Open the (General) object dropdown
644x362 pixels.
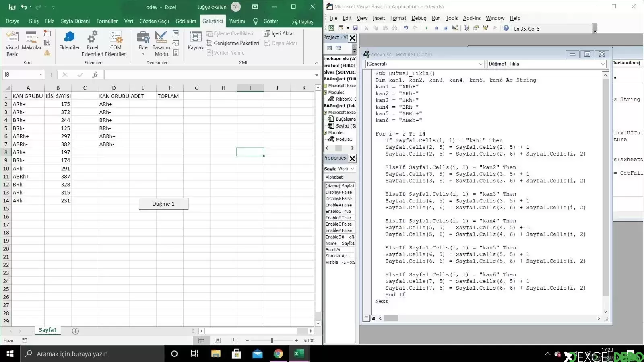click(x=481, y=64)
